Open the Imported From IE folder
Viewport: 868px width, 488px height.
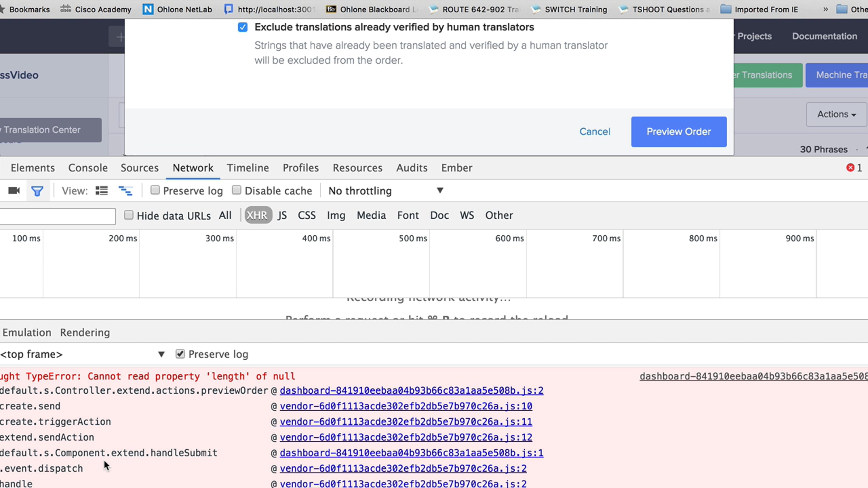click(759, 9)
